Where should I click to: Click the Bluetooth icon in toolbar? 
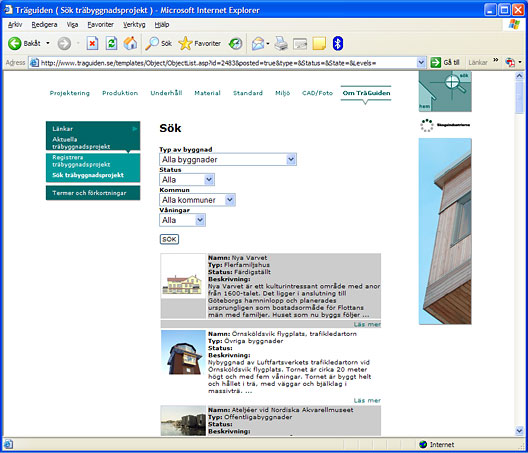coord(338,43)
